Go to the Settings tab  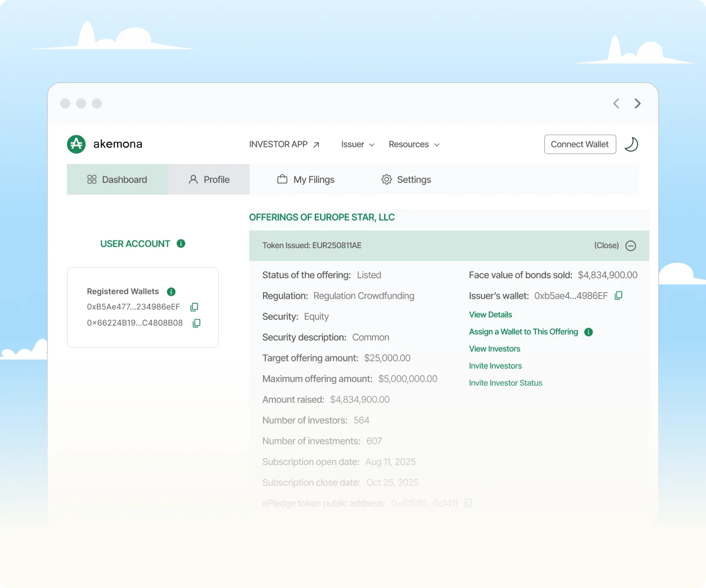tap(406, 180)
